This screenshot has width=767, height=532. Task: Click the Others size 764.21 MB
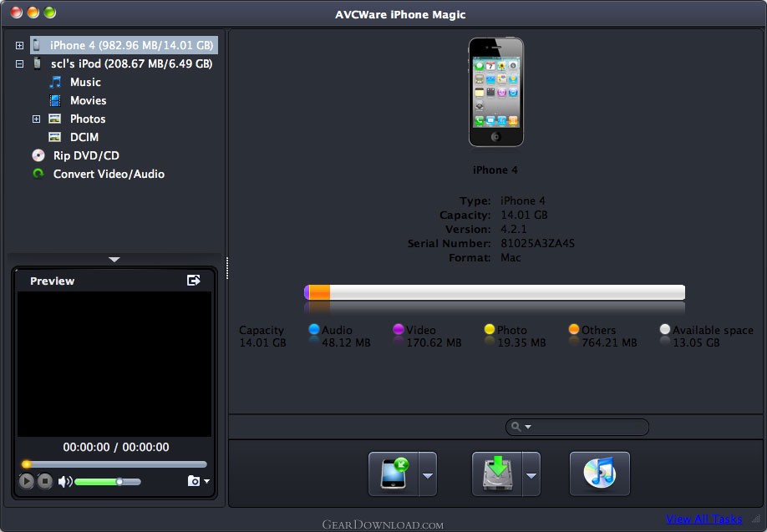[x=609, y=342]
